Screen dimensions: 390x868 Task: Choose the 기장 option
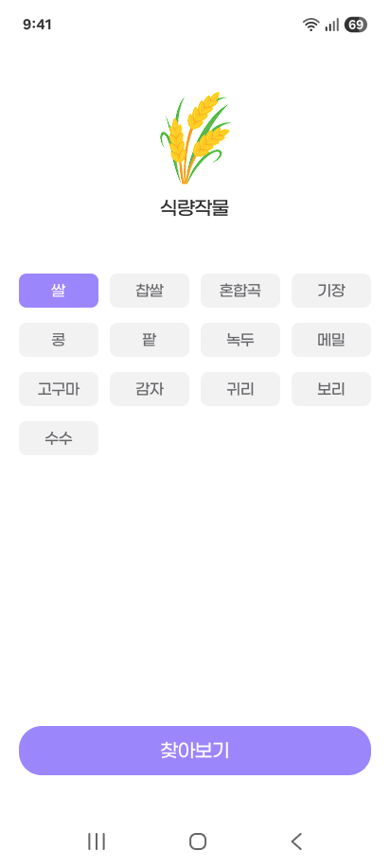[331, 291]
